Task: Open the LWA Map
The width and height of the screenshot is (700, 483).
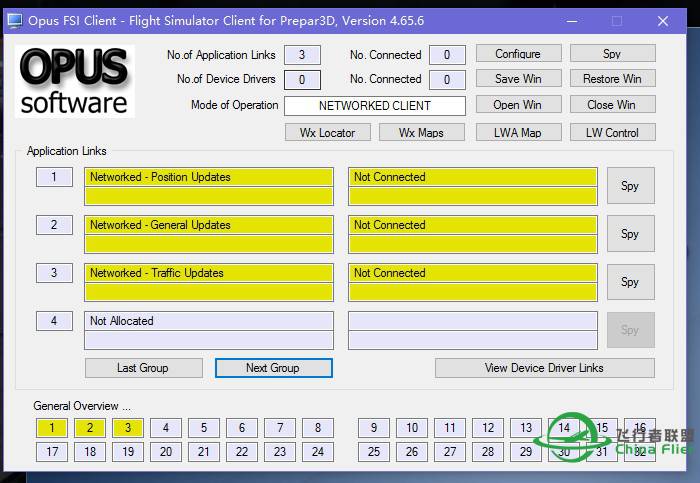Action: click(x=518, y=133)
